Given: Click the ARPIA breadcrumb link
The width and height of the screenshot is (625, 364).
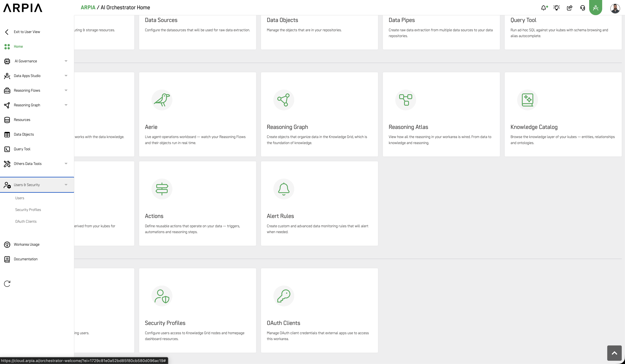Looking at the screenshot, I should 88,7.
